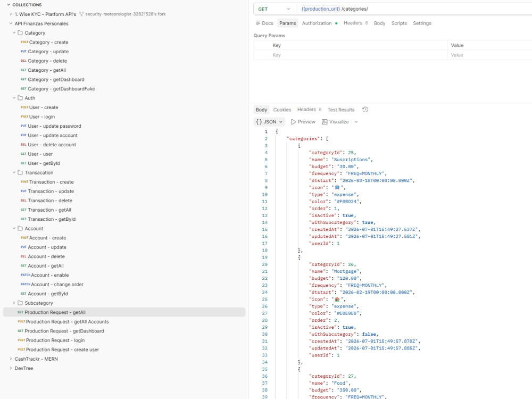Collapse the Account folder chevron
This screenshot has width=532, height=399.
coord(14,228)
